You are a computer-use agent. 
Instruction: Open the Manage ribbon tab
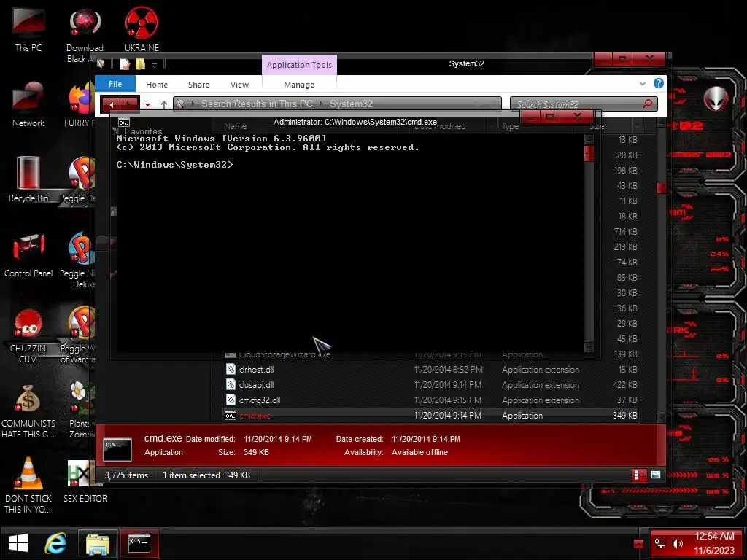tap(298, 85)
